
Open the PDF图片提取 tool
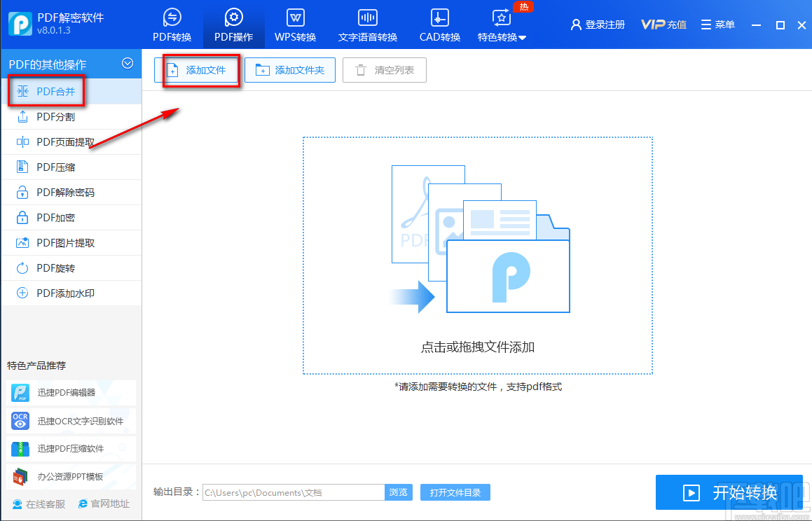click(55, 242)
